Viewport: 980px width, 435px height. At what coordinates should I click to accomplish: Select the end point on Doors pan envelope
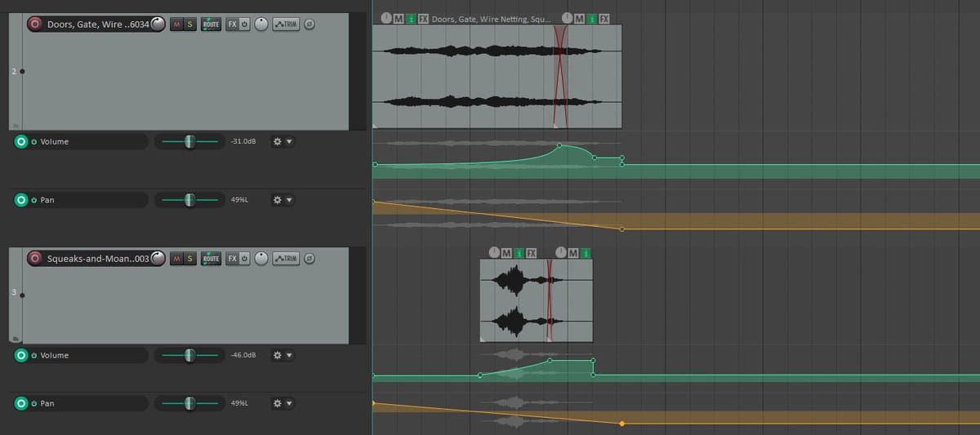[622, 229]
